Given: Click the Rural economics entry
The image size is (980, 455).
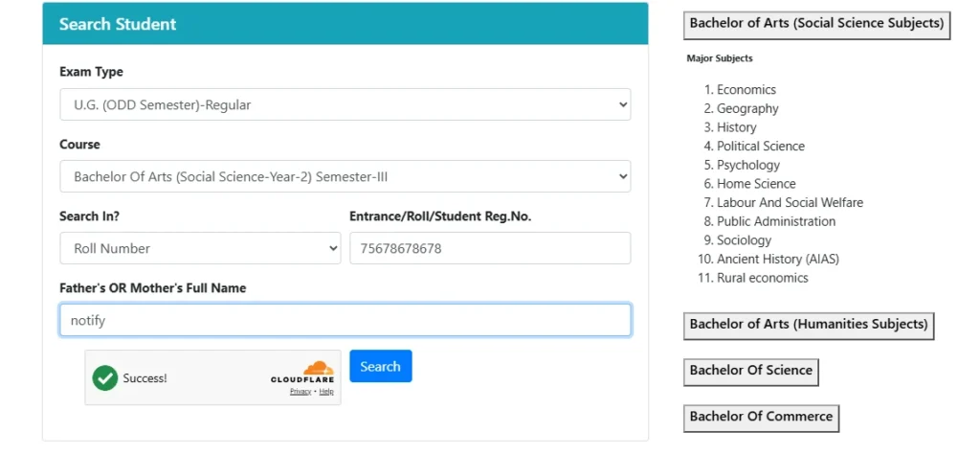Looking at the screenshot, I should point(763,277).
